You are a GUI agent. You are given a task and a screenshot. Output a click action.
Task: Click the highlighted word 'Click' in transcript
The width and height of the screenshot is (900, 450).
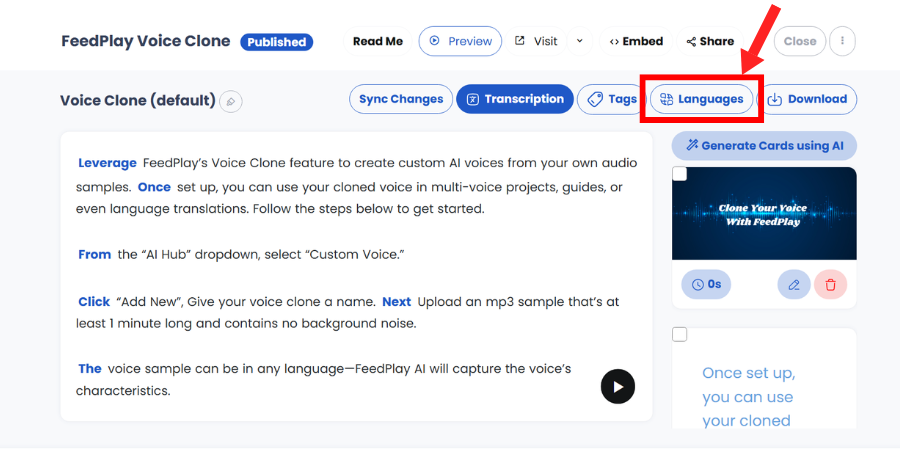click(94, 301)
